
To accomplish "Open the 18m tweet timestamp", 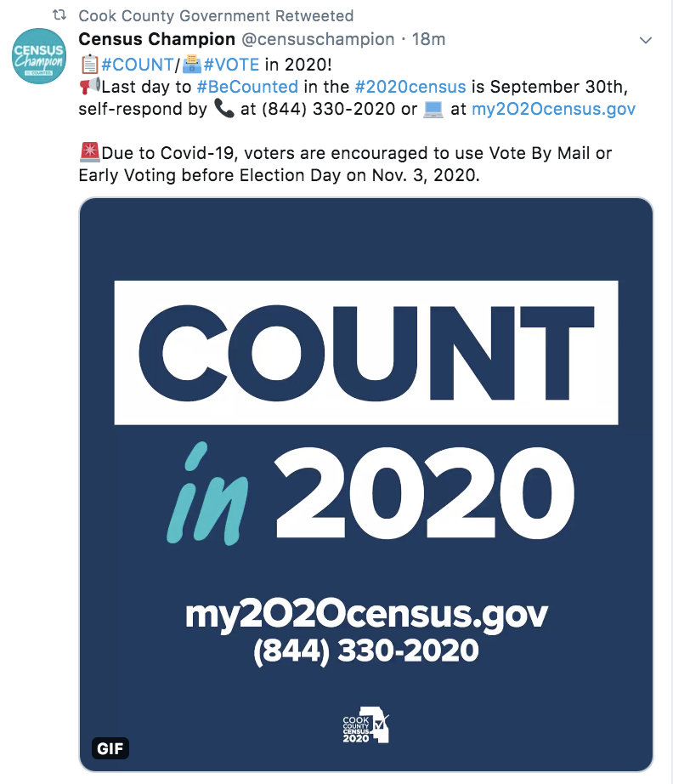I will 428,39.
